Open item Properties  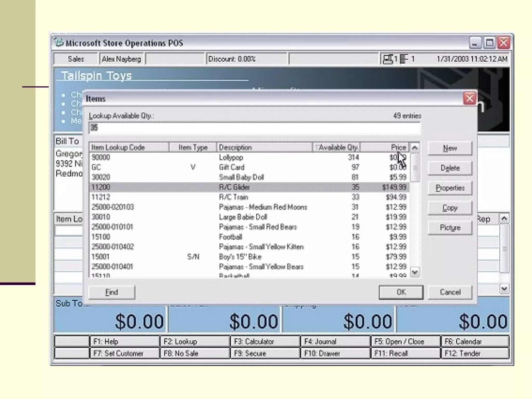[450, 188]
